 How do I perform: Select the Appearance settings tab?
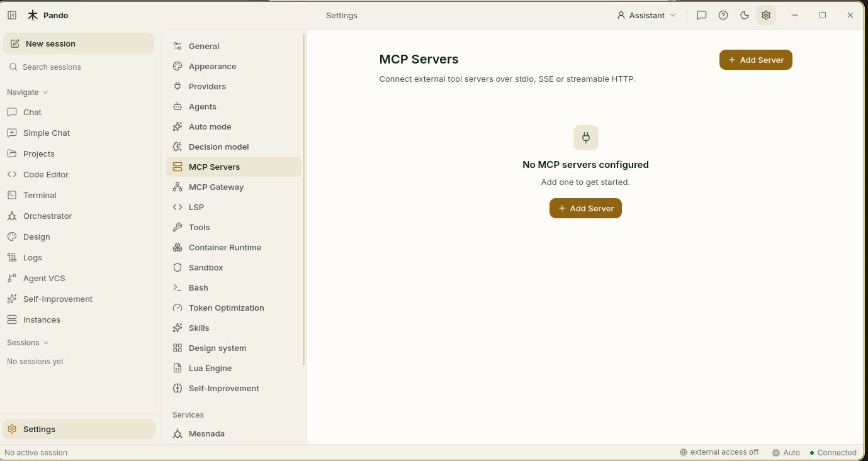point(234,66)
